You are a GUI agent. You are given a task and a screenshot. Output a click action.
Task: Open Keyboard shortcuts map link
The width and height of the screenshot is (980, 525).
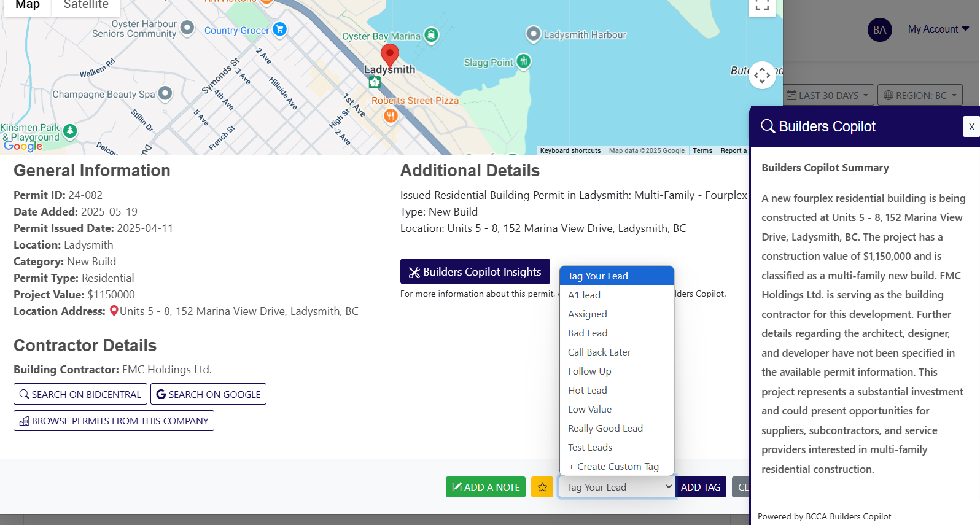(x=570, y=150)
